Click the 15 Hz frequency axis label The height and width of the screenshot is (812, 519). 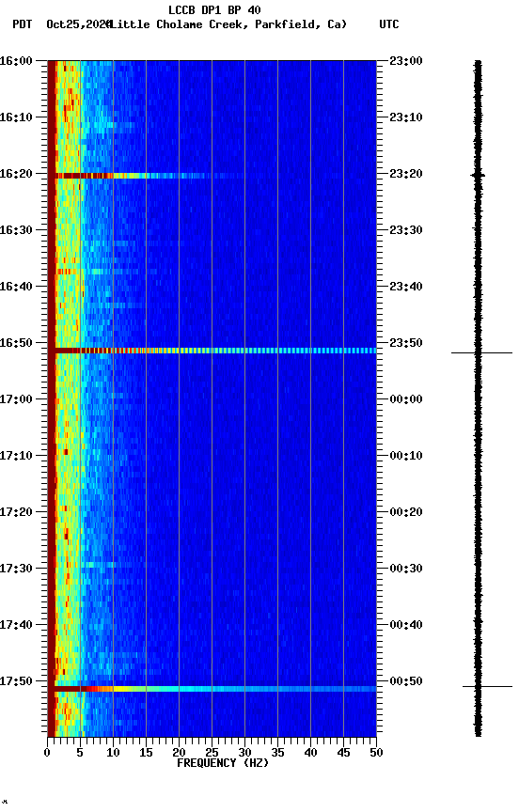pos(146,753)
